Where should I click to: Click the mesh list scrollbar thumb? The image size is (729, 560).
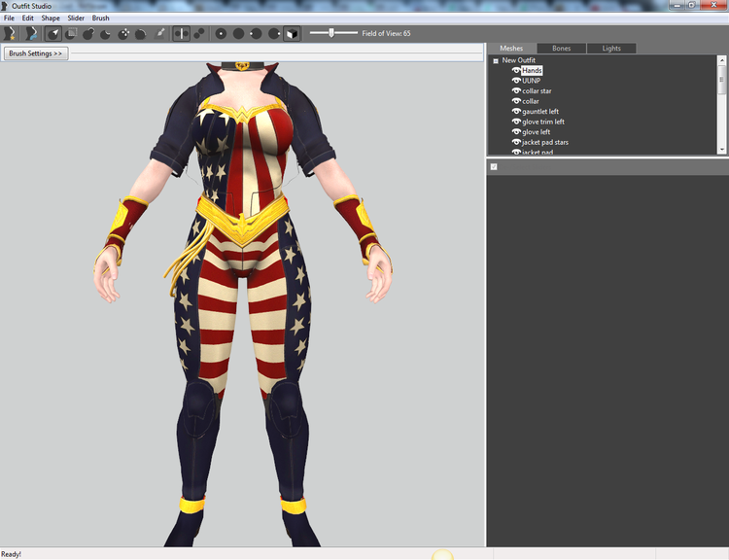click(x=721, y=80)
